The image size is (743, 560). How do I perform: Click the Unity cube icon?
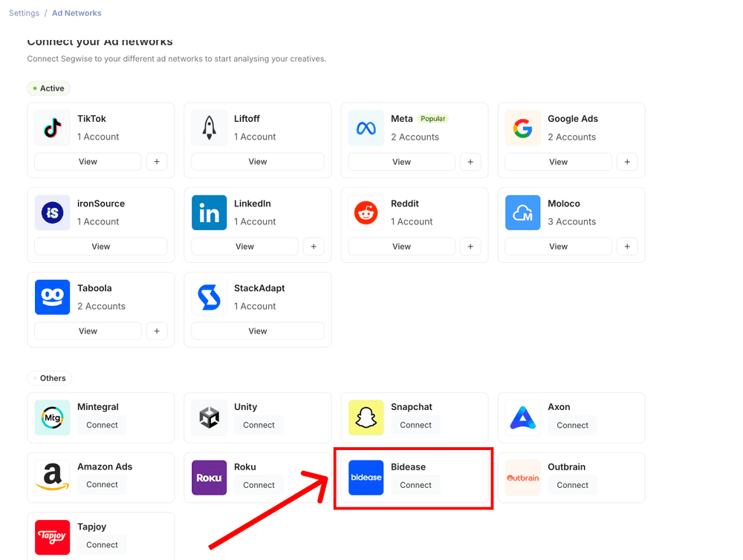(209, 417)
